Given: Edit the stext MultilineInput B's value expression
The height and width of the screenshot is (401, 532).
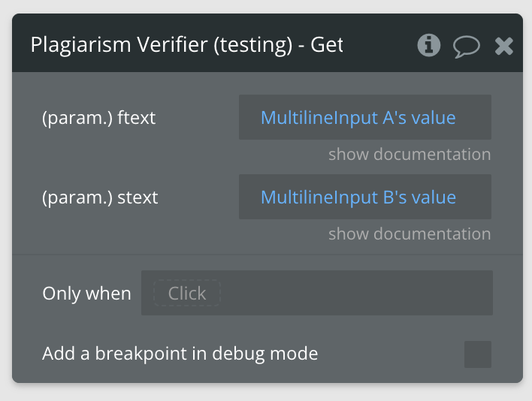Looking at the screenshot, I should click(365, 197).
